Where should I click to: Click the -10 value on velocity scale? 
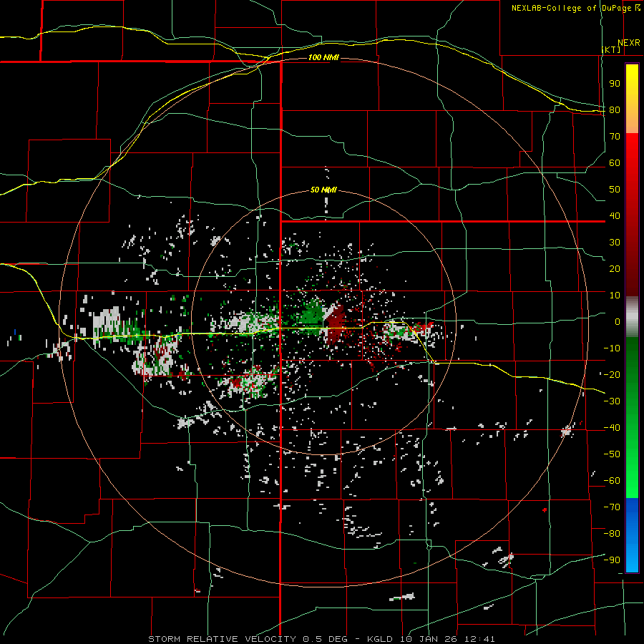click(612, 348)
